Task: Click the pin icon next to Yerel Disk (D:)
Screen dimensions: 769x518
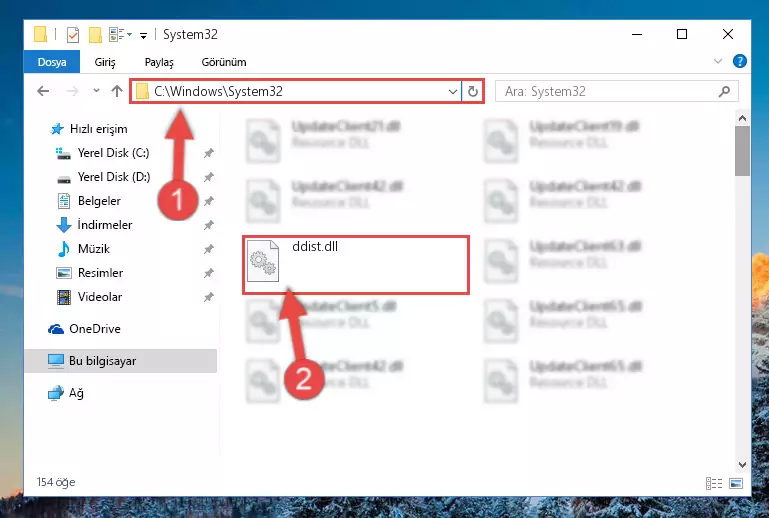Action: (x=209, y=177)
